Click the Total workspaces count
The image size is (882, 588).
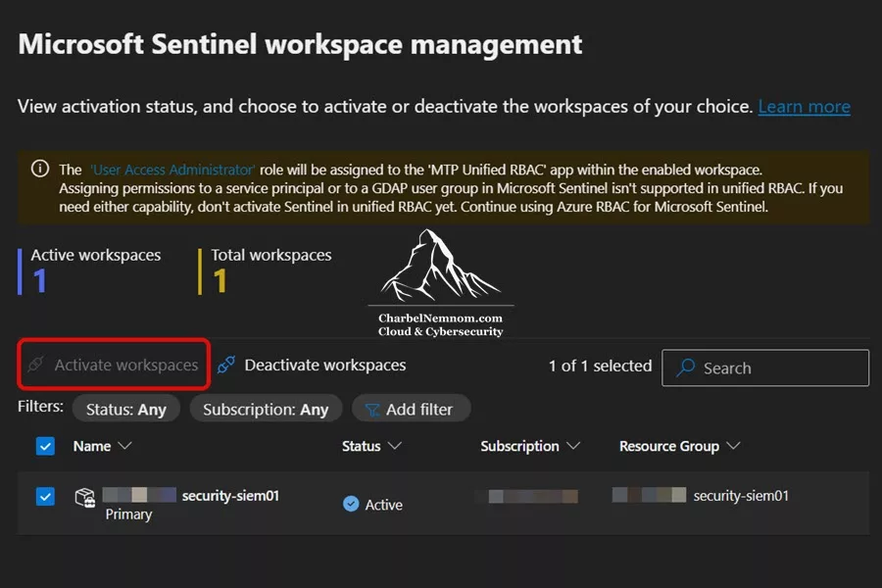[220, 281]
